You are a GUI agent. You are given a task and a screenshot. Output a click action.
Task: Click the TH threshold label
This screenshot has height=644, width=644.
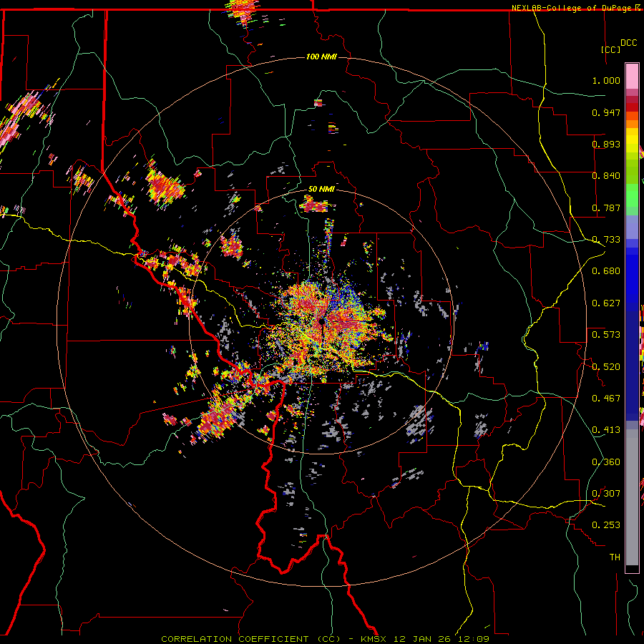615,557
